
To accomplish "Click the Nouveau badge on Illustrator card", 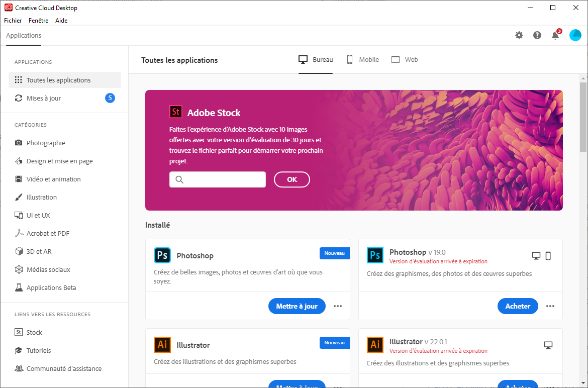I will (335, 343).
